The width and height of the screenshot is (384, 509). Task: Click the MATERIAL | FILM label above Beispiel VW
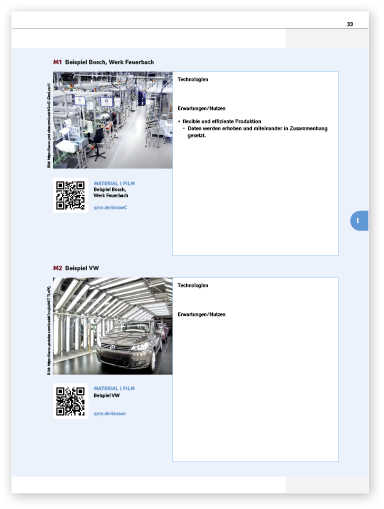coord(114,388)
